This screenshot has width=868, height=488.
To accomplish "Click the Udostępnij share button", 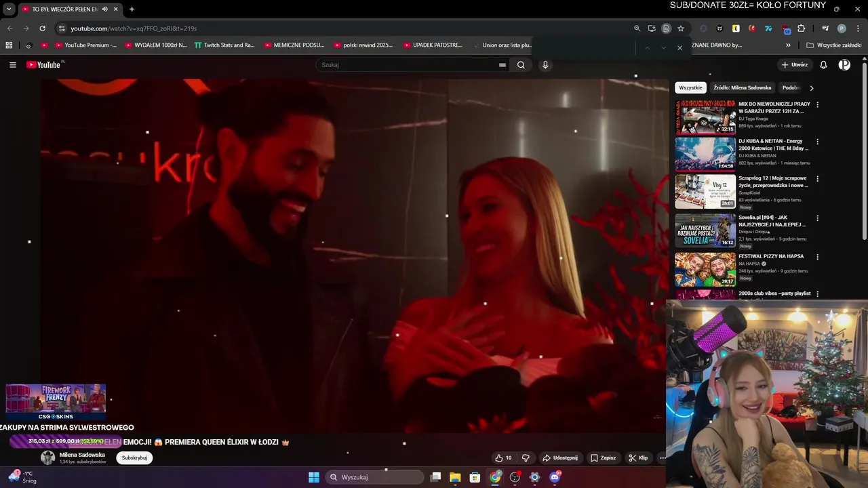I will tap(560, 458).
